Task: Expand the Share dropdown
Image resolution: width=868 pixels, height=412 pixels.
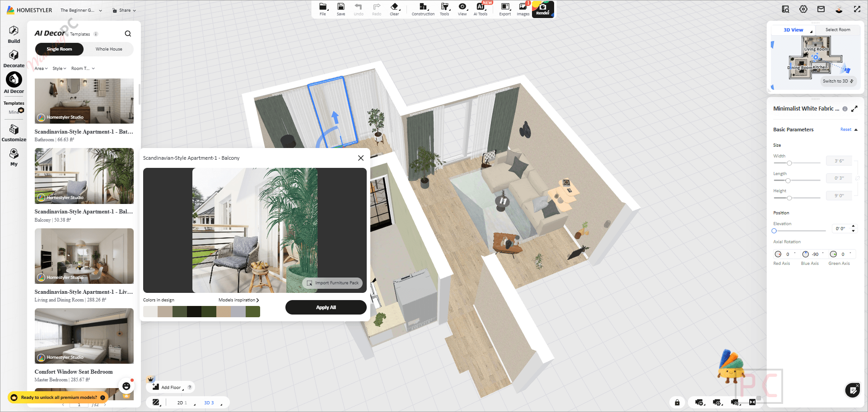Action: click(x=124, y=10)
